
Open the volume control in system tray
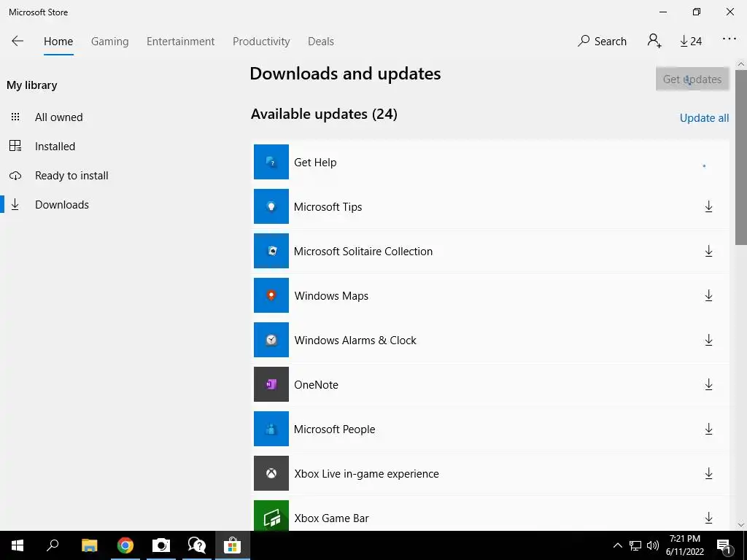[x=653, y=545]
